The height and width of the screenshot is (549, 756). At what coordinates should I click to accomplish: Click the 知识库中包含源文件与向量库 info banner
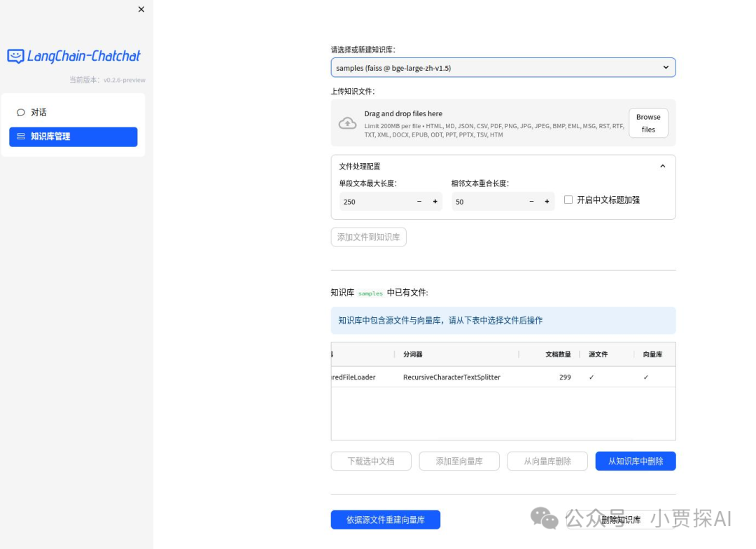click(503, 320)
